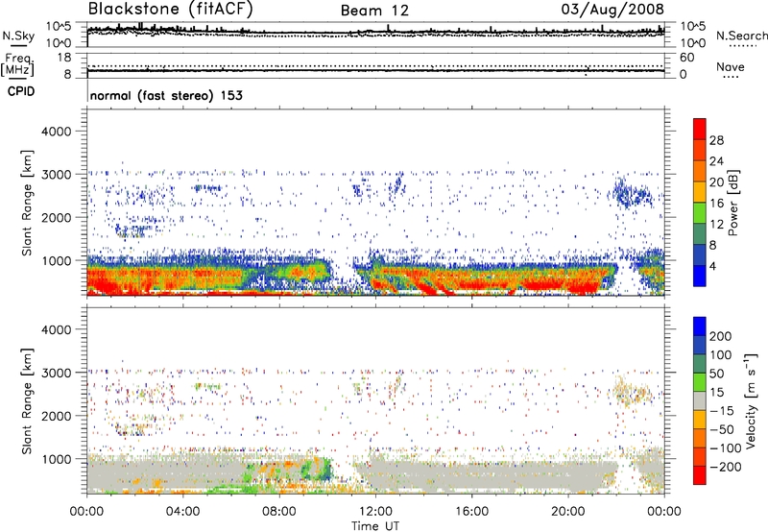Click the 16:00 time axis label
The image size is (768, 532).
click(471, 512)
